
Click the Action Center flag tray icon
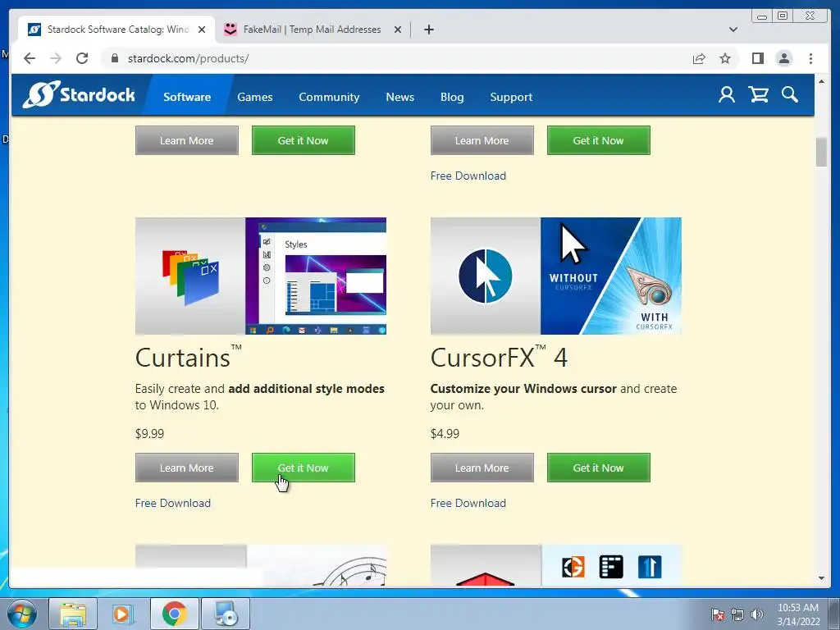717,614
